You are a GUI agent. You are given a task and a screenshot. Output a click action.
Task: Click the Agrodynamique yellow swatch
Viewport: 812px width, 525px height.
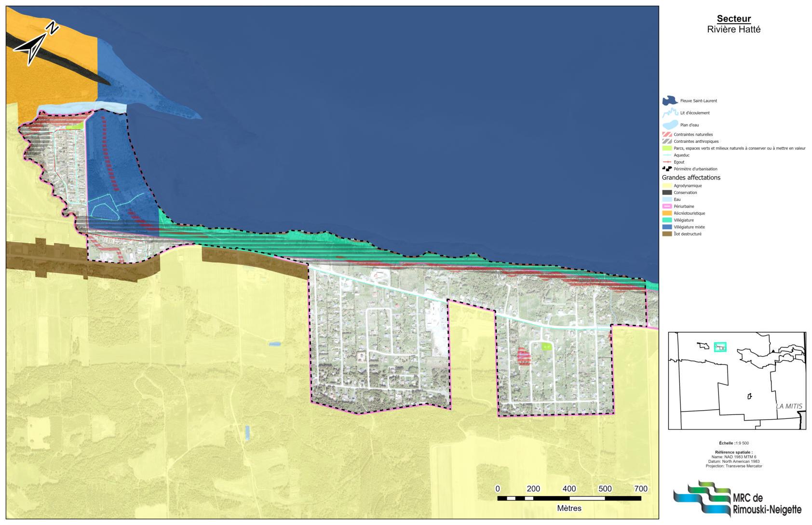(x=667, y=186)
